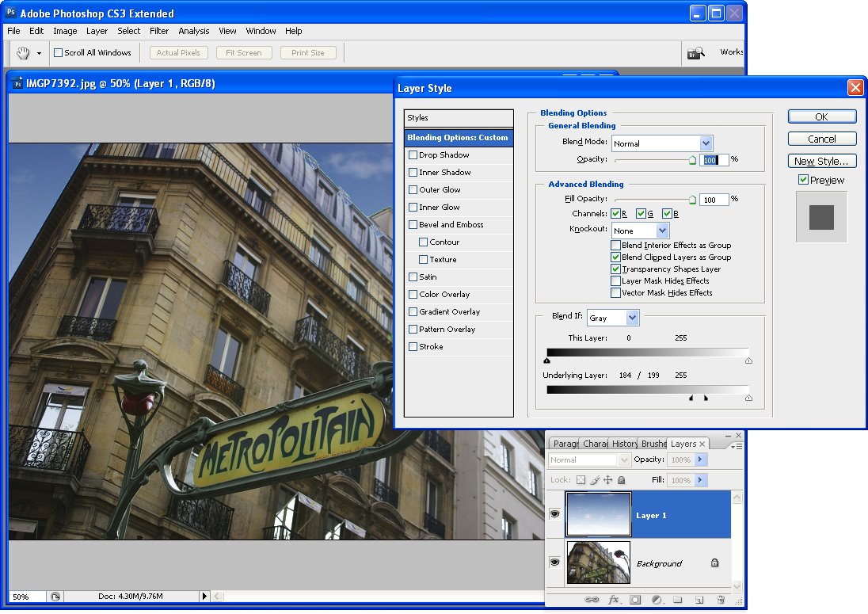Viewport: 868px width, 614px height.
Task: Check the Bevel and Emboss checkbox
Action: [413, 225]
